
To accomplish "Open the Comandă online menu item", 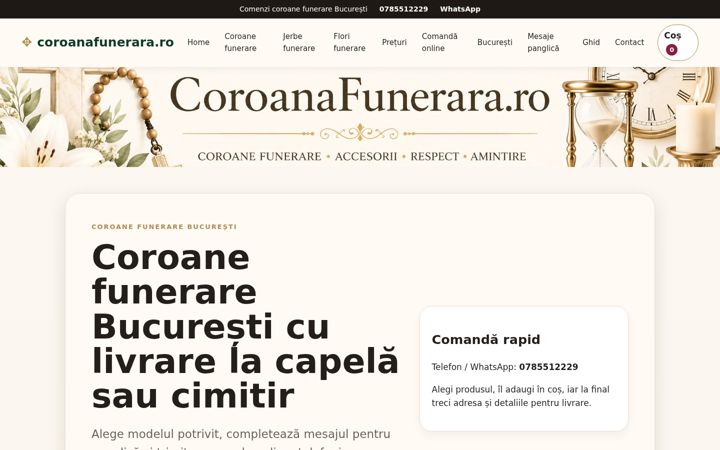I will [x=439, y=42].
